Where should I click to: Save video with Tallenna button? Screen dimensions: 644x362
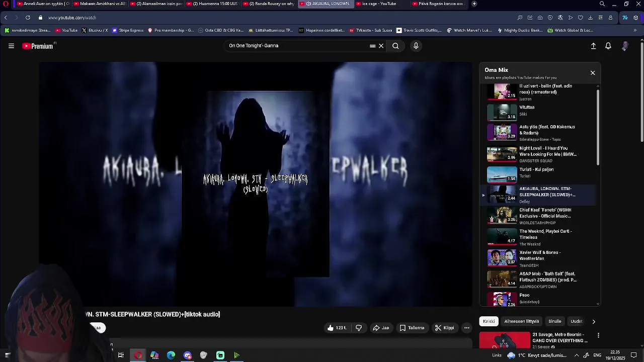click(x=412, y=328)
